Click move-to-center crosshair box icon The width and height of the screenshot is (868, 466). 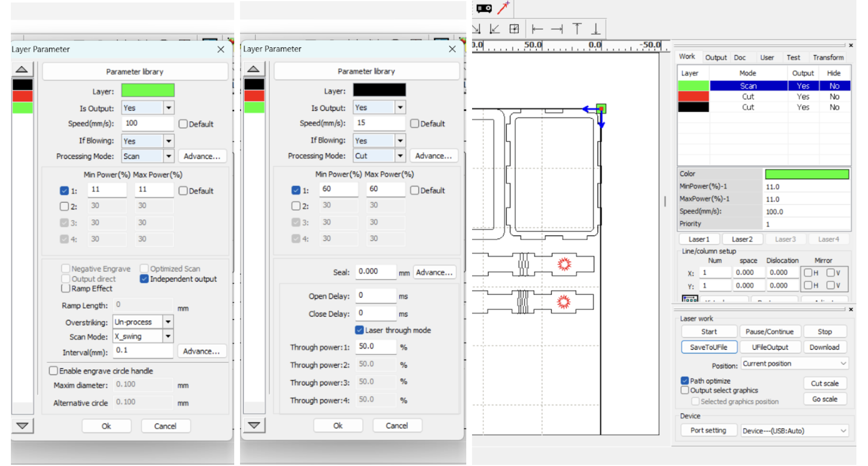(x=514, y=29)
